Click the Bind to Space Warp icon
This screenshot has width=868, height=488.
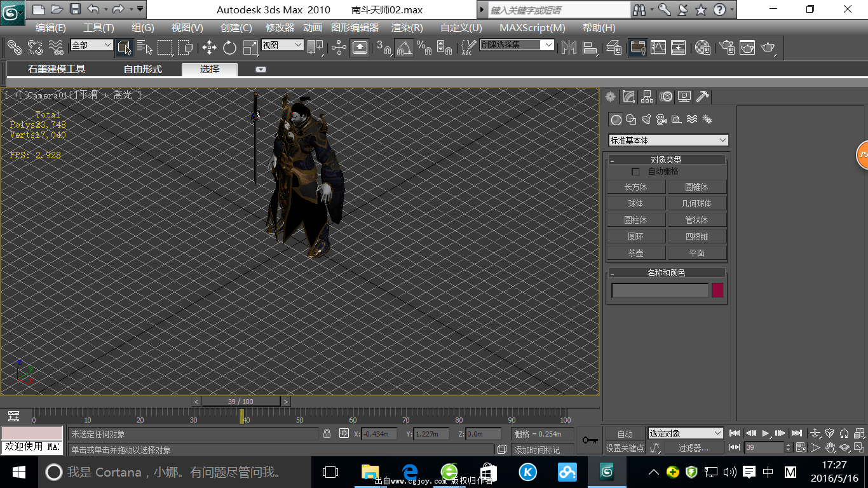[x=56, y=47]
